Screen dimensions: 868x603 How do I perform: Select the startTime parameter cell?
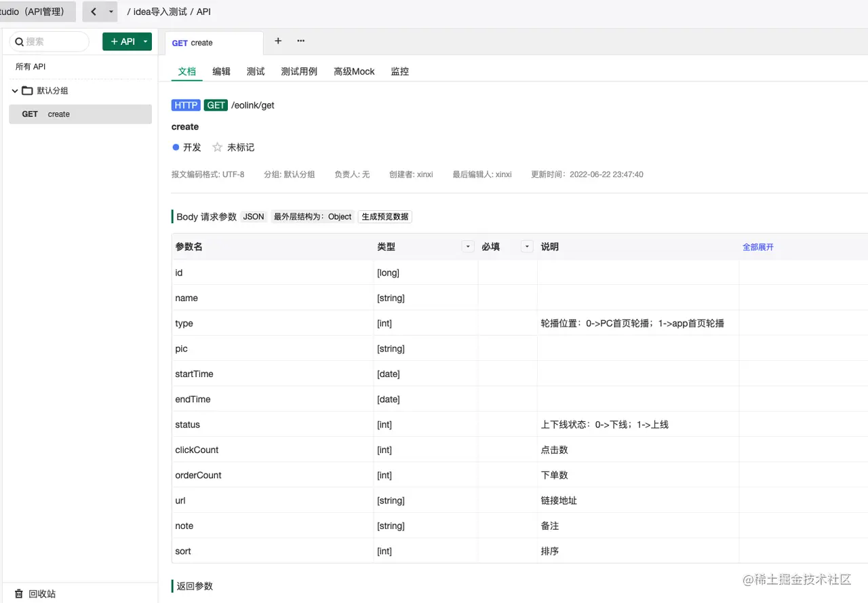(194, 374)
